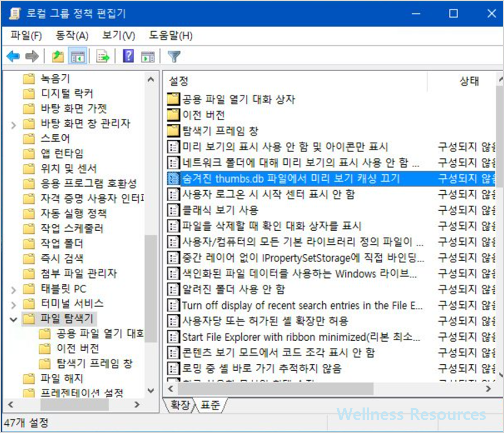
Task: Click the settings list horizontal scrollbar thumb
Action: [275, 389]
